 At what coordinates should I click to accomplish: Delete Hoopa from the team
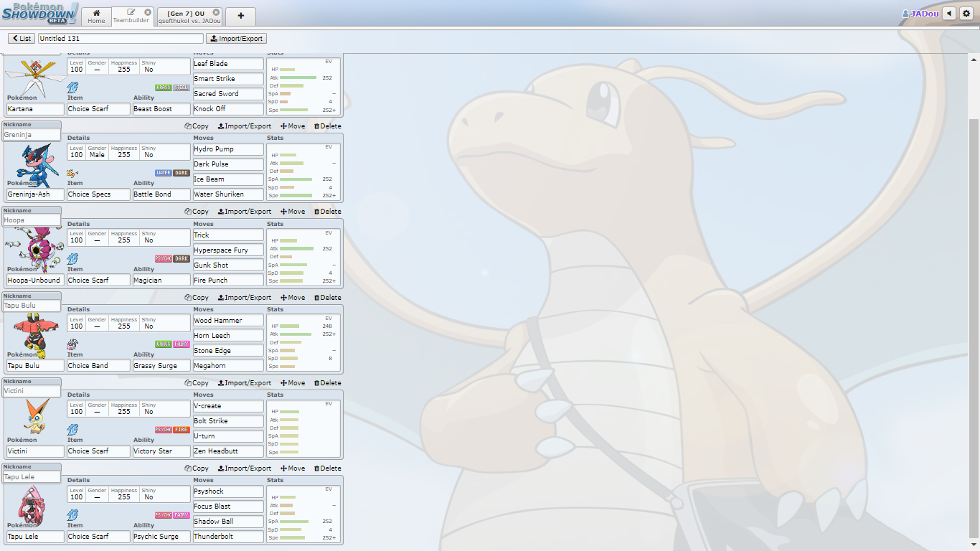(327, 212)
